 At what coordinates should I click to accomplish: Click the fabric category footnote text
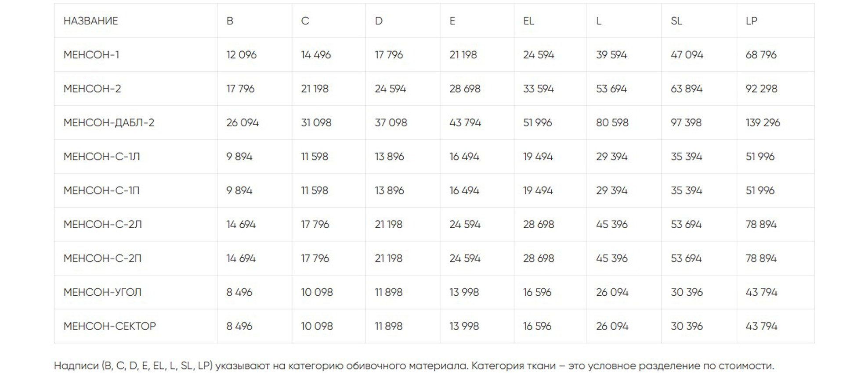[414, 366]
